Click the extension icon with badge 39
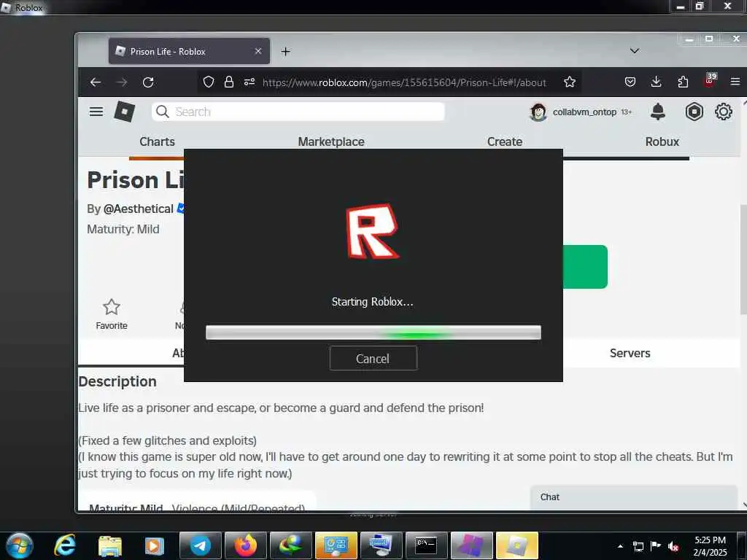This screenshot has width=747, height=560. pyautogui.click(x=709, y=80)
